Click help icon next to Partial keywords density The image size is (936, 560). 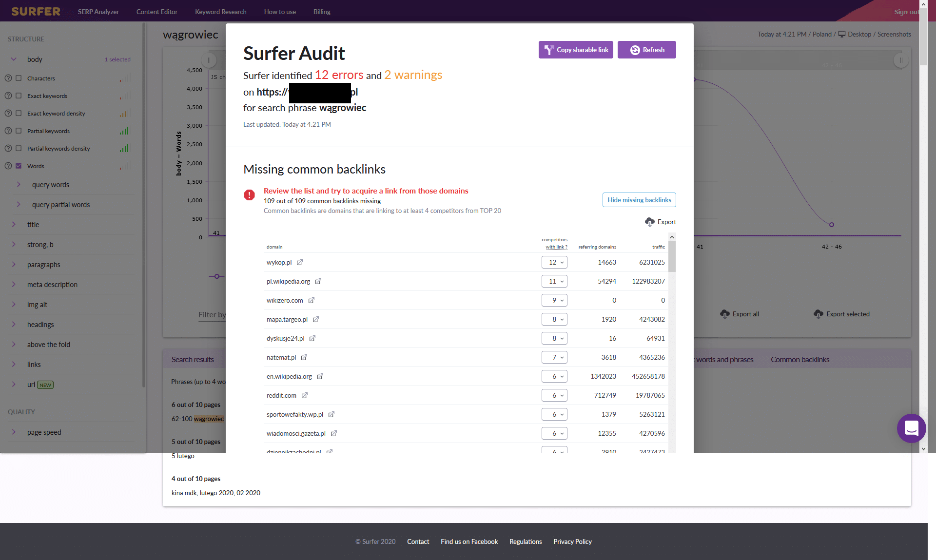pos(8,148)
